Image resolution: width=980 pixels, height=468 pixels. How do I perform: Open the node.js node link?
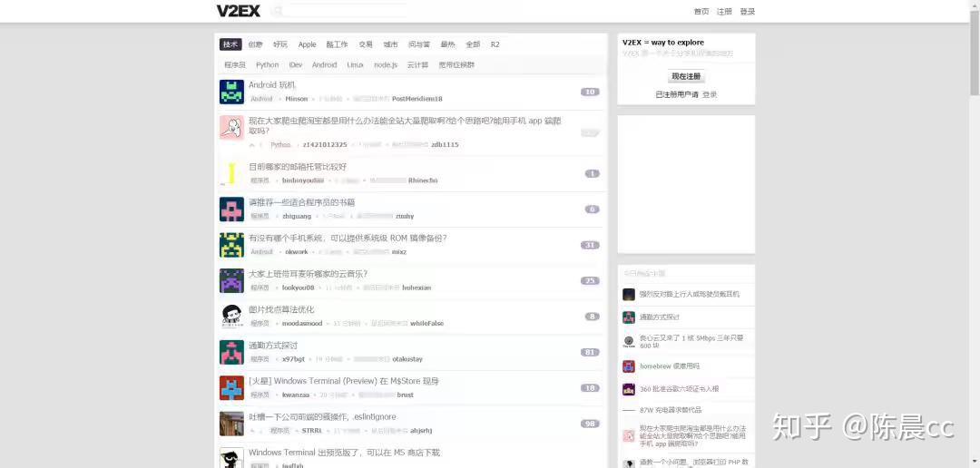386,65
